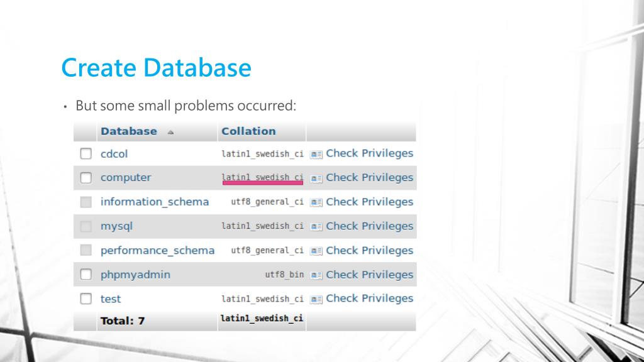Open the cdcol database
The height and width of the screenshot is (362, 644).
pyautogui.click(x=114, y=154)
